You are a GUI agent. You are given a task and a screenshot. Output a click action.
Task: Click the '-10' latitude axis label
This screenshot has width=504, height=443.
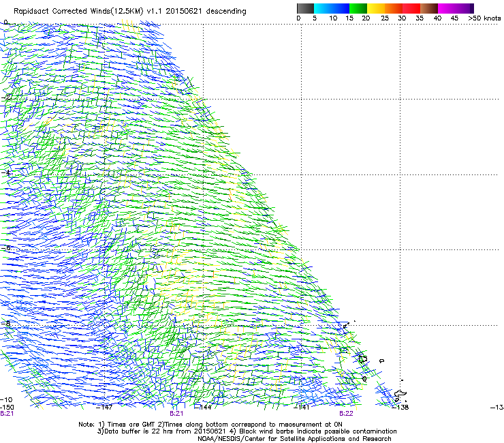click(6, 400)
